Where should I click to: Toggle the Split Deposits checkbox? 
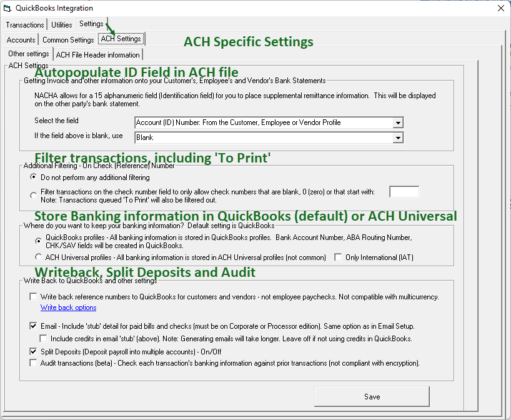pos(33,352)
